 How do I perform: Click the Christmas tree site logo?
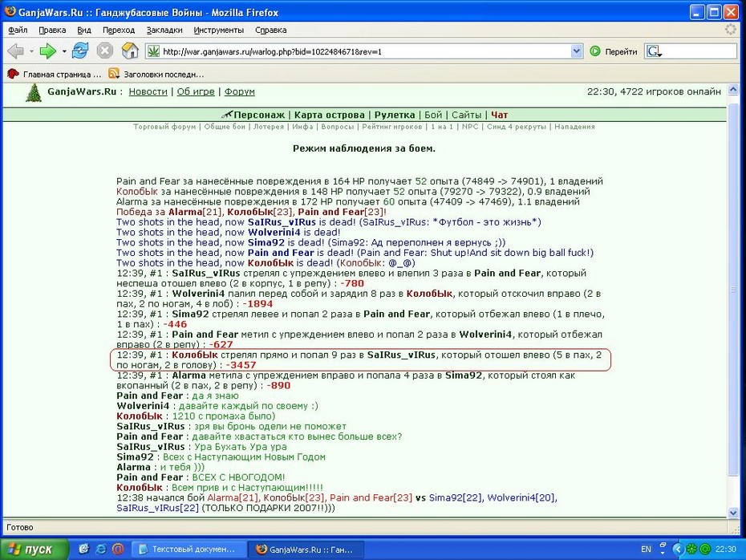pos(34,92)
